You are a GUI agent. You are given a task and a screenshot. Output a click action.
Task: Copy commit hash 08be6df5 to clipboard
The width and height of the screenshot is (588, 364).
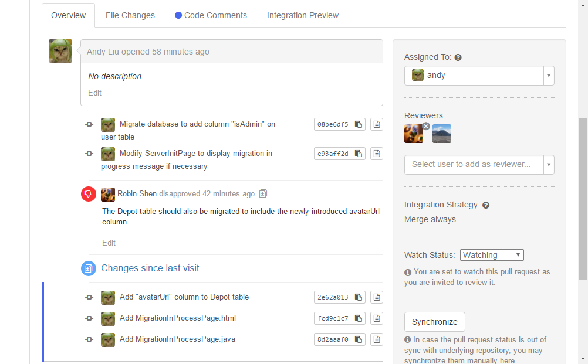pos(359,124)
